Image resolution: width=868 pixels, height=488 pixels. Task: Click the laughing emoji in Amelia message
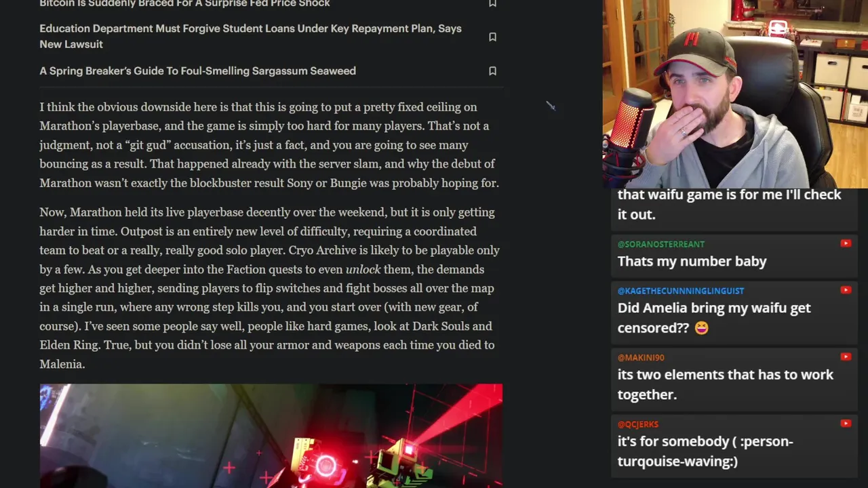tap(701, 328)
